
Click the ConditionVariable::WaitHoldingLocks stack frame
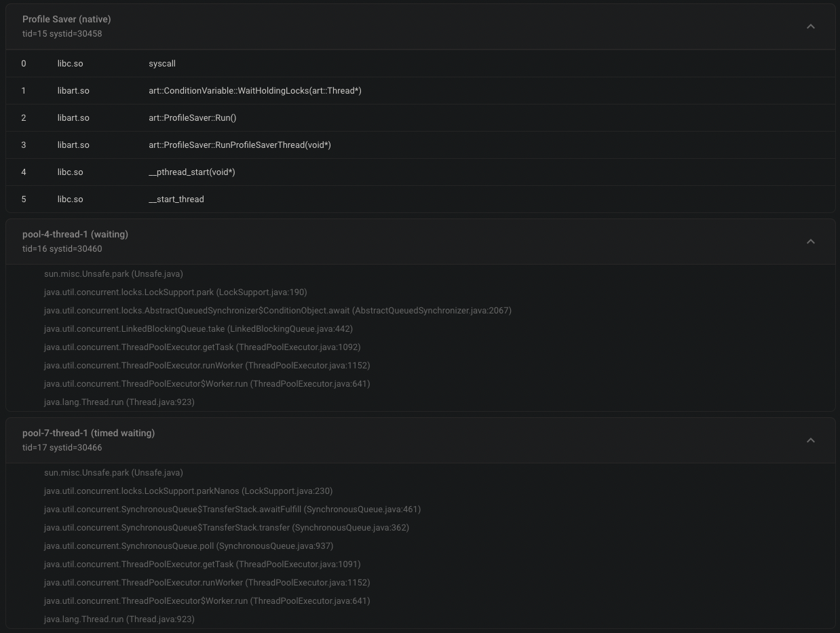255,90
